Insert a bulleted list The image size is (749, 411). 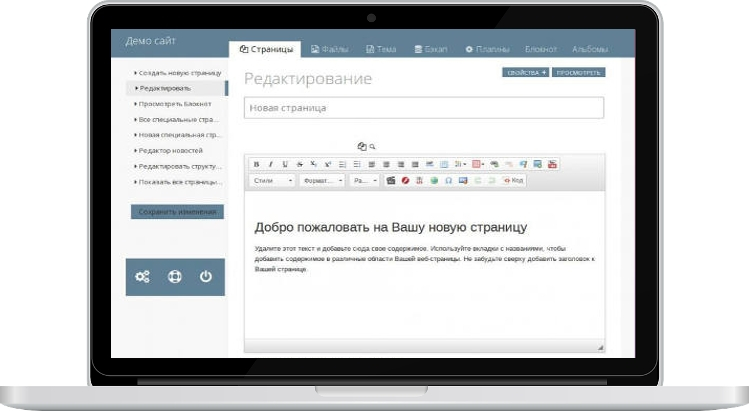click(357, 164)
